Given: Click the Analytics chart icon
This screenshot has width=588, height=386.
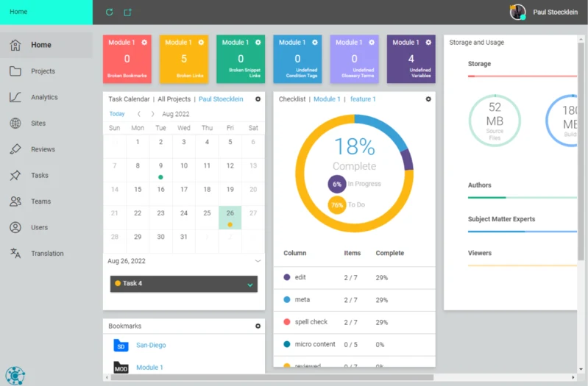Looking at the screenshot, I should click(x=15, y=97).
